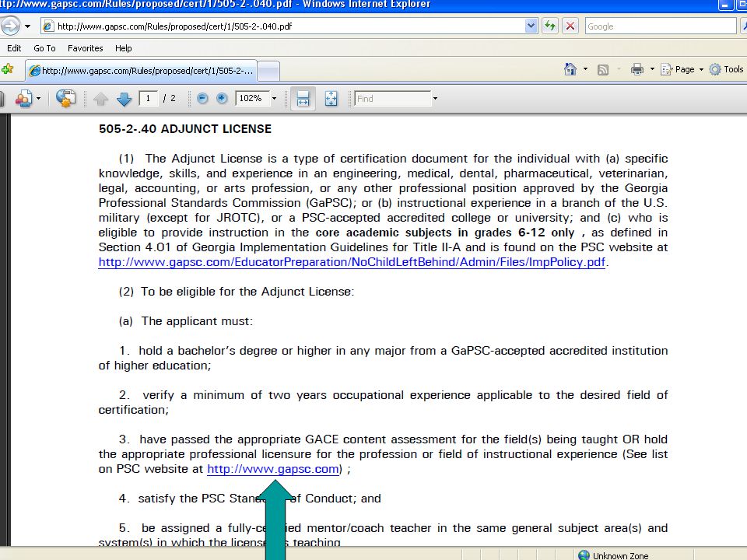Click the '(2) To be eligible' line

point(237,292)
